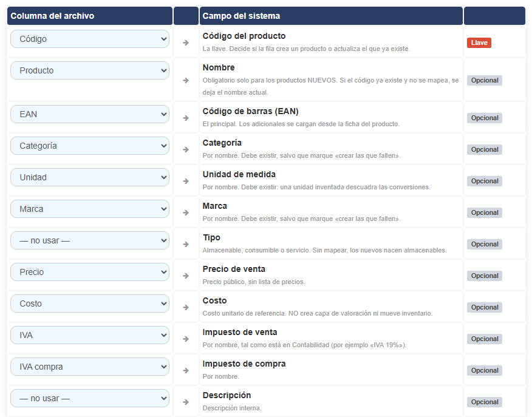
Task: Click the arrow icon in the Código del producto row
Action: 186,42
